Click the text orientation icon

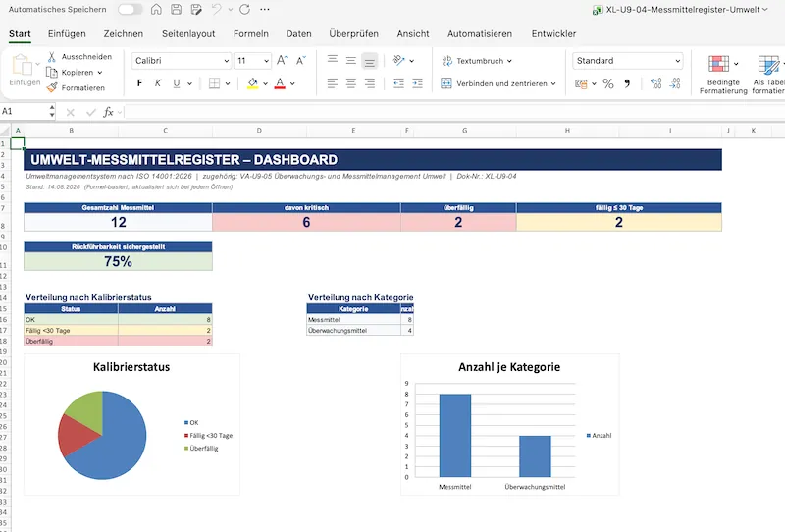tap(399, 60)
